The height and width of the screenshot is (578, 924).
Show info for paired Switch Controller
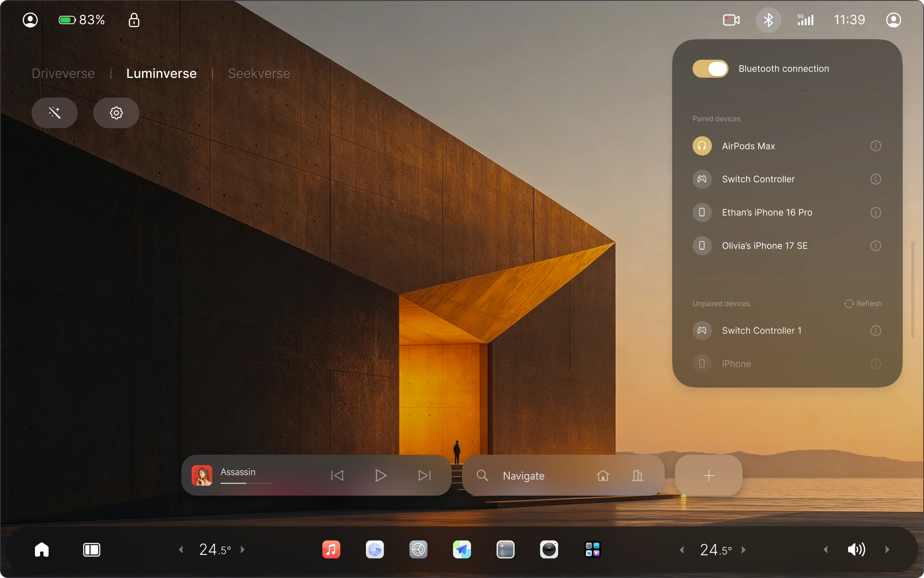876,179
